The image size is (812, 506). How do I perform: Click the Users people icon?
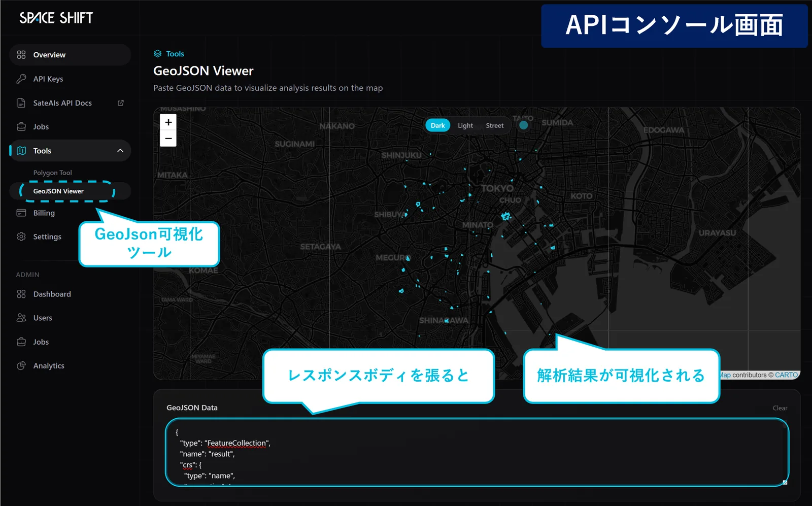pyautogui.click(x=21, y=318)
